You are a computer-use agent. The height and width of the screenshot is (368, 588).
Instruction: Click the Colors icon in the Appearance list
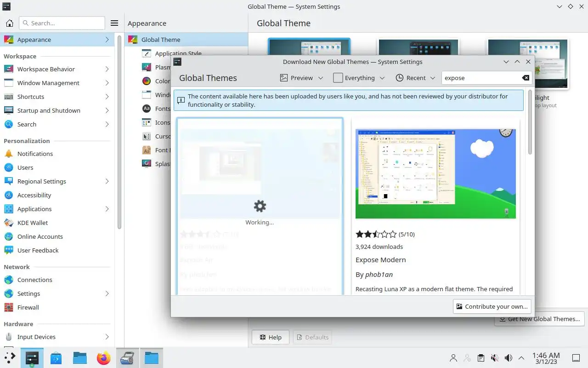tap(147, 81)
